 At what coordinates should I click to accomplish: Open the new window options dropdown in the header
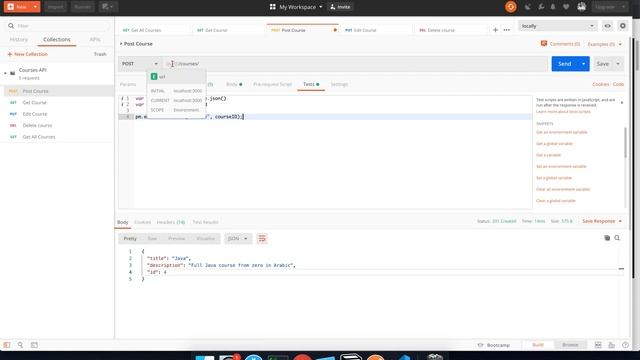108,7
